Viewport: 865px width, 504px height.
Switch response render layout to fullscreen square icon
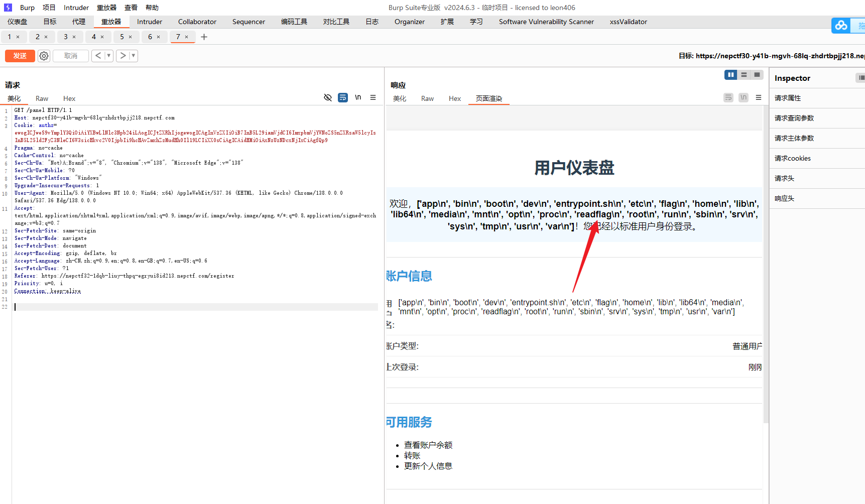click(x=757, y=74)
